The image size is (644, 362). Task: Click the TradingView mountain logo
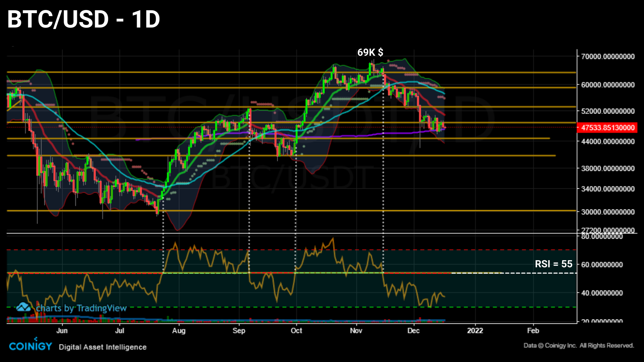point(23,307)
